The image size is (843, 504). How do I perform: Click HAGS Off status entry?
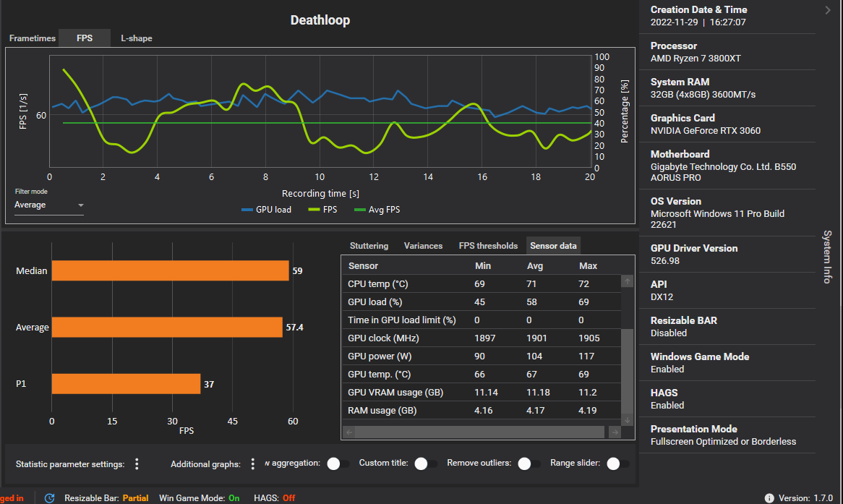point(275,498)
